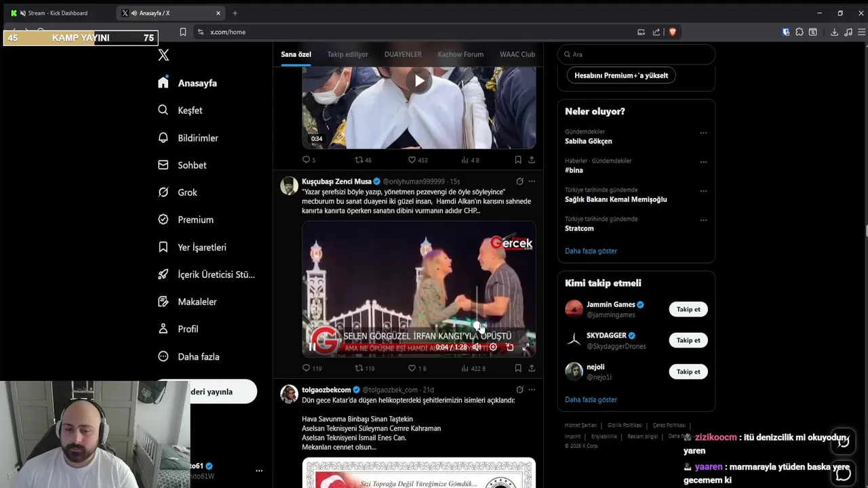
Task: Click Hesabını Premium+'a yükselt button
Action: pos(621,75)
